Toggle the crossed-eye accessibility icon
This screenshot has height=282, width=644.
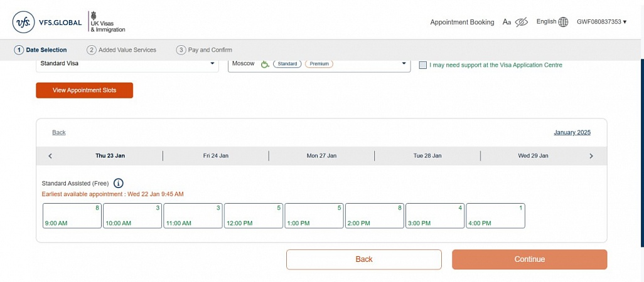click(521, 22)
